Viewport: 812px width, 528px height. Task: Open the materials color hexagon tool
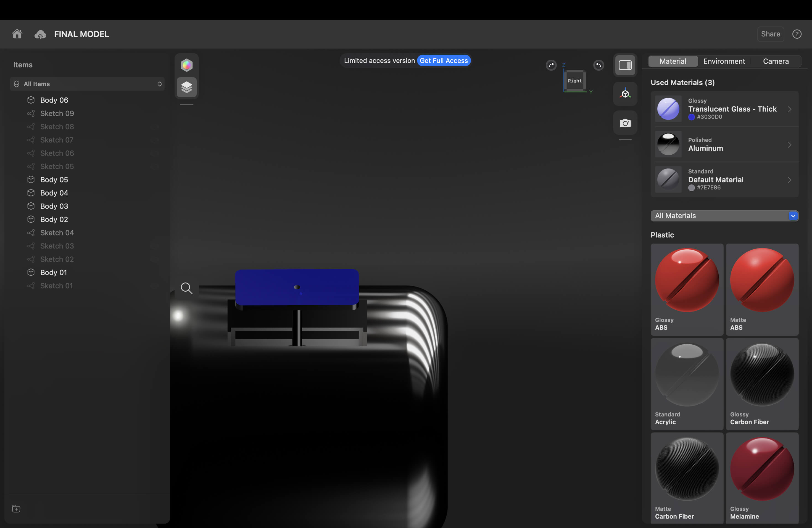[x=187, y=65]
